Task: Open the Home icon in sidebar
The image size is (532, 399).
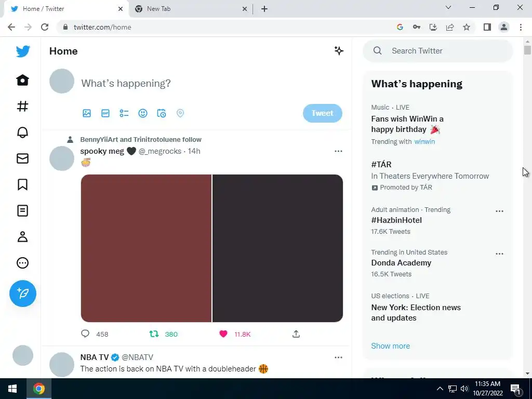Action: [23, 81]
